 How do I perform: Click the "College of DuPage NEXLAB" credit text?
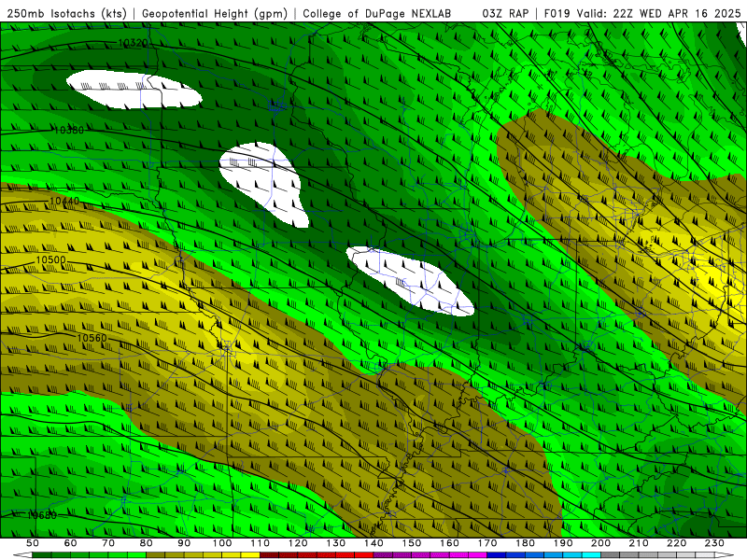point(376,13)
